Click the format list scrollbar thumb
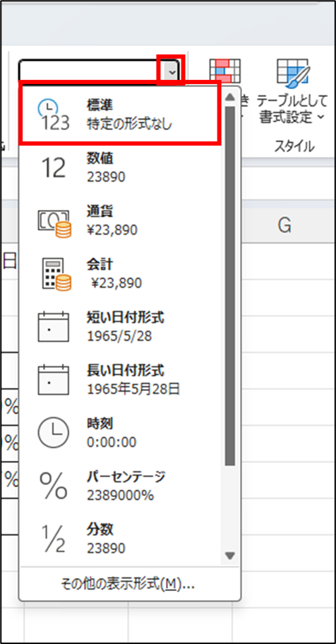Viewport: 336px width, 644px height. [x=230, y=286]
